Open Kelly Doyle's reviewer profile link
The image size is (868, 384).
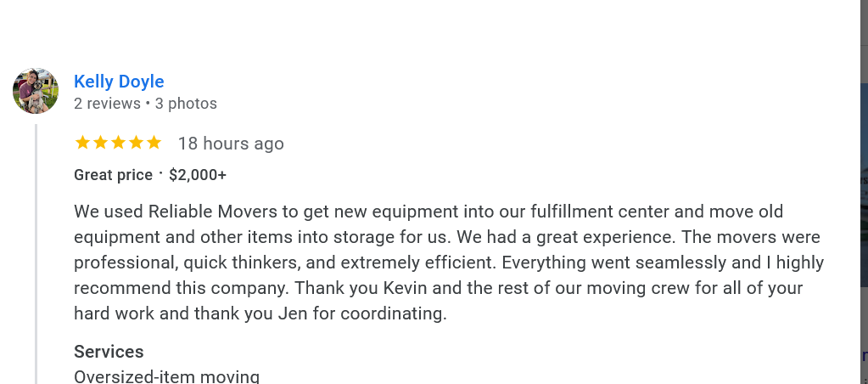[119, 82]
